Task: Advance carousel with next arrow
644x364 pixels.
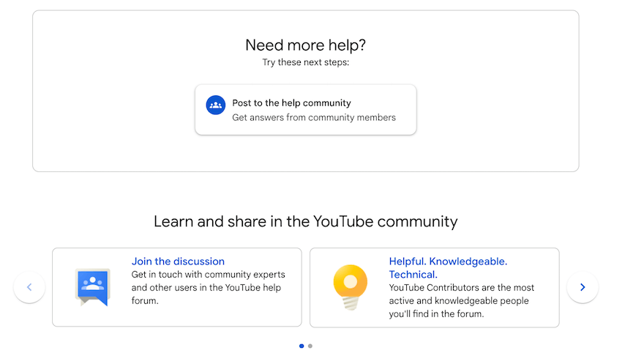Action: tap(583, 287)
